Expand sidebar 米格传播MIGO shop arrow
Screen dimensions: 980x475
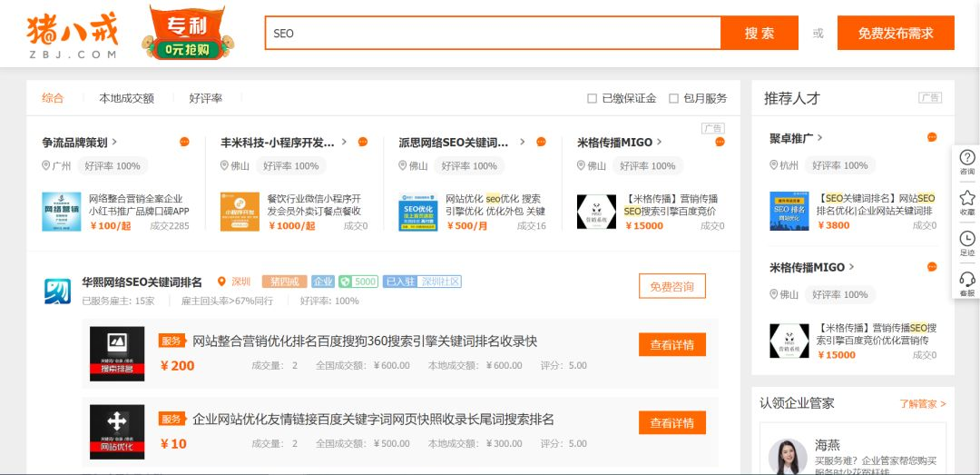[x=851, y=267]
